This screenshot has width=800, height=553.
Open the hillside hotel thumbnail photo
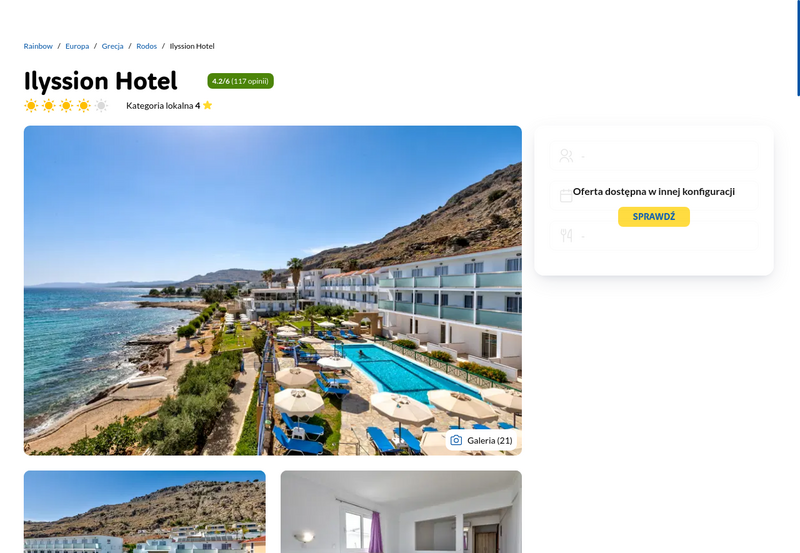click(x=144, y=512)
